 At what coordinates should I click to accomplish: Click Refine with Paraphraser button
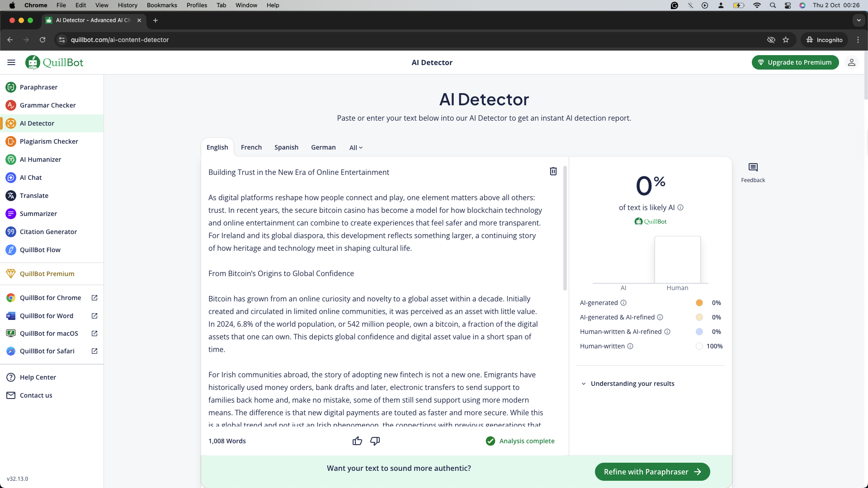tap(652, 472)
